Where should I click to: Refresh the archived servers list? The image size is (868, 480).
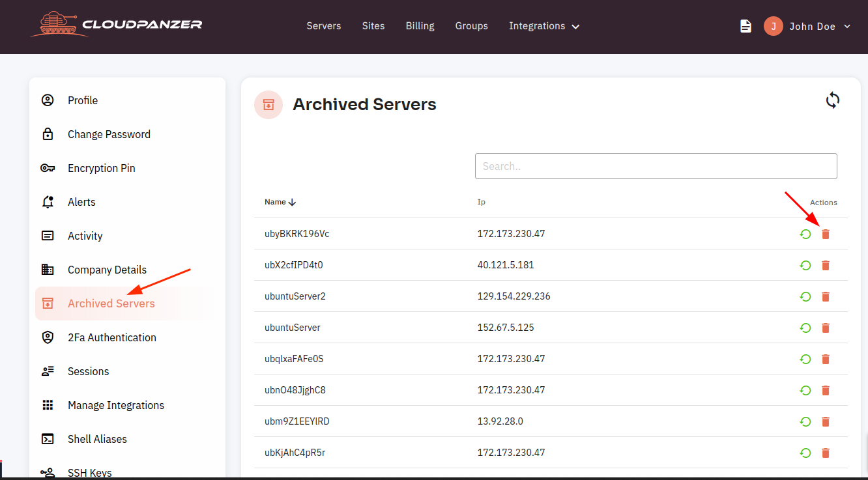tap(833, 100)
